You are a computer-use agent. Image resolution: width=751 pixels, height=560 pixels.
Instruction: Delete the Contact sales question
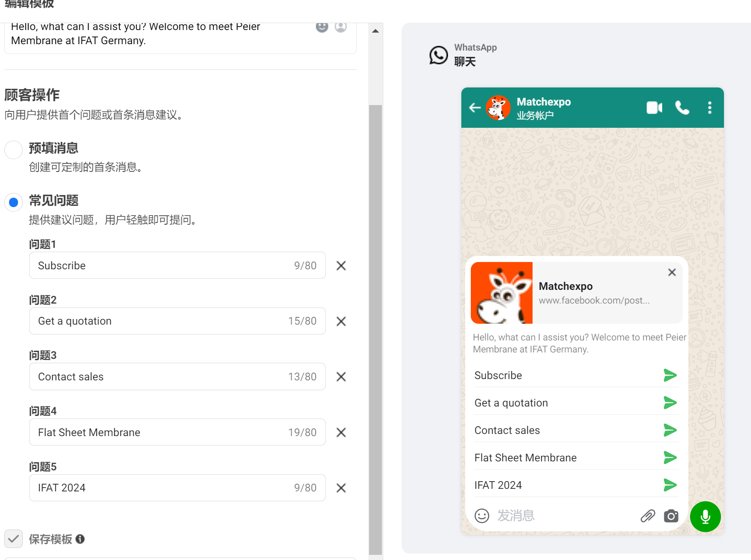[x=341, y=377]
